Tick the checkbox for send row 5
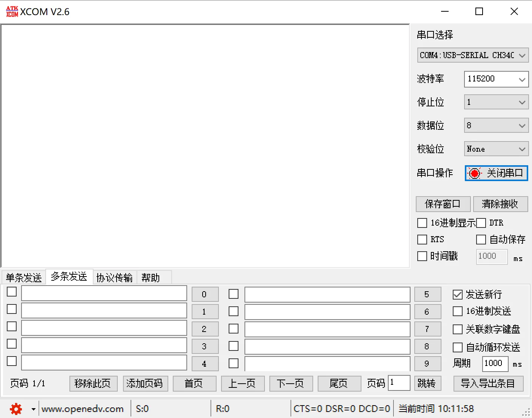 point(234,294)
